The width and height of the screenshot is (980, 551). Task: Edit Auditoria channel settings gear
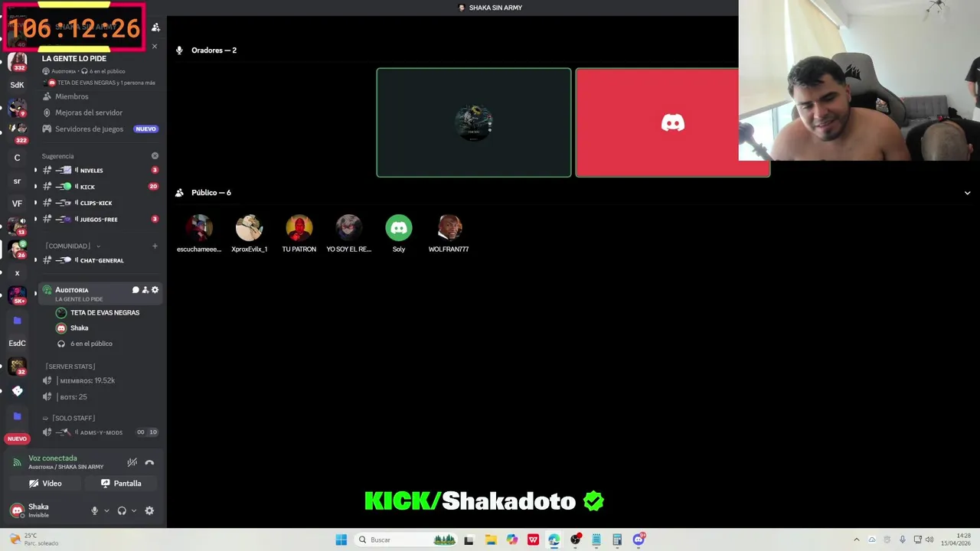point(155,290)
